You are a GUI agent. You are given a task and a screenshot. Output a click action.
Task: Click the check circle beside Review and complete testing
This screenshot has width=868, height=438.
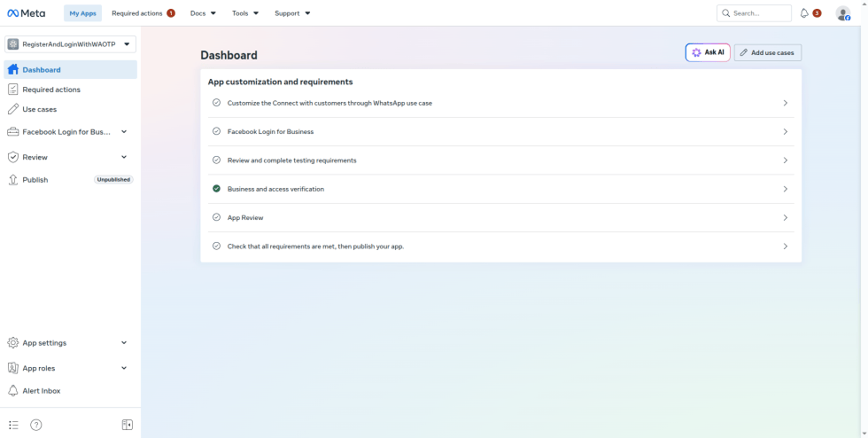click(216, 160)
